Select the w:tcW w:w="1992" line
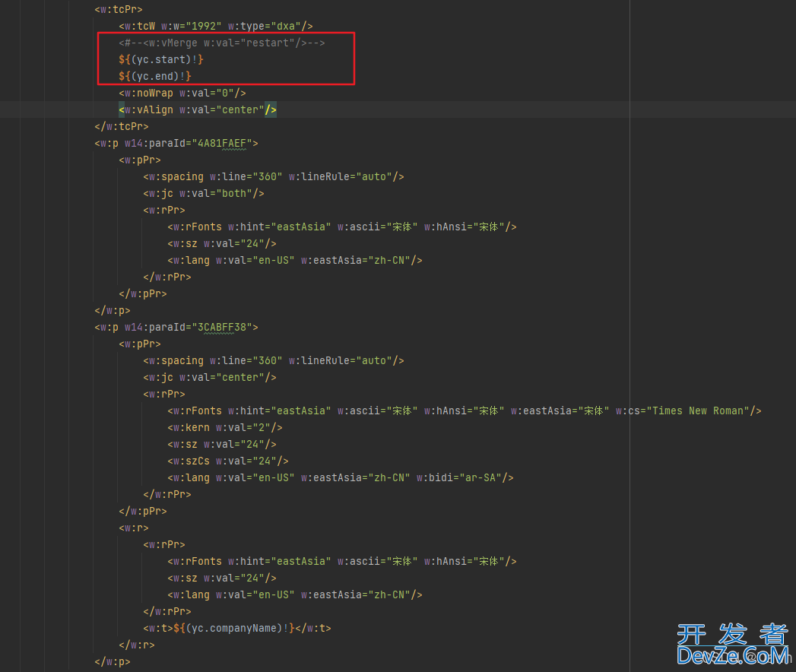Screen dimensions: 796x672 click(x=216, y=26)
